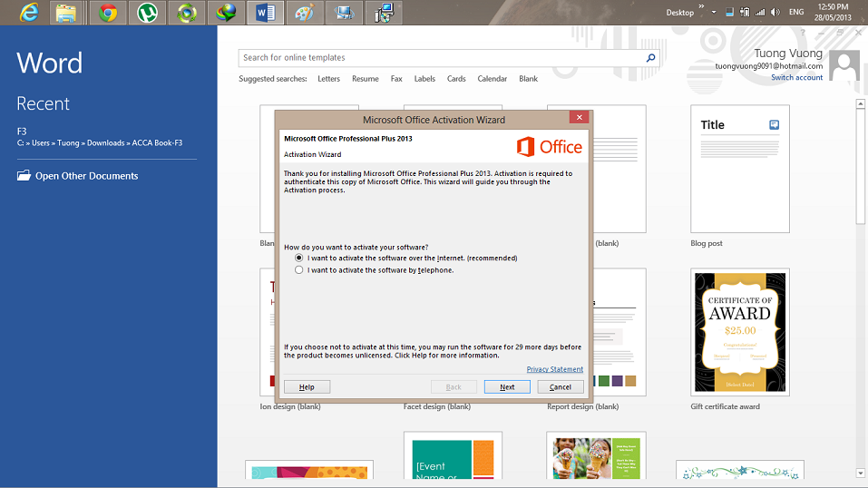
Task: Choose the Resume suggested search
Action: (366, 79)
